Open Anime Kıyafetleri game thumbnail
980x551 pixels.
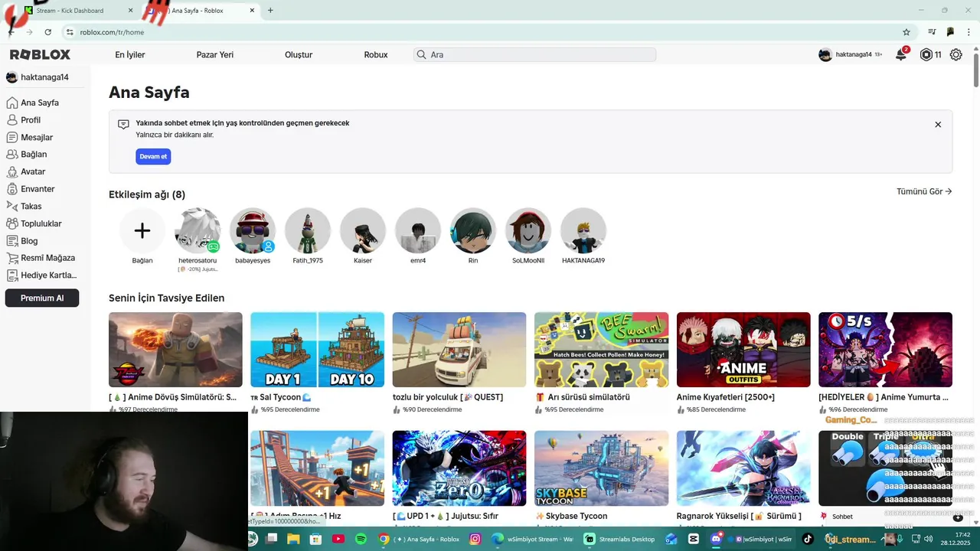click(x=743, y=350)
